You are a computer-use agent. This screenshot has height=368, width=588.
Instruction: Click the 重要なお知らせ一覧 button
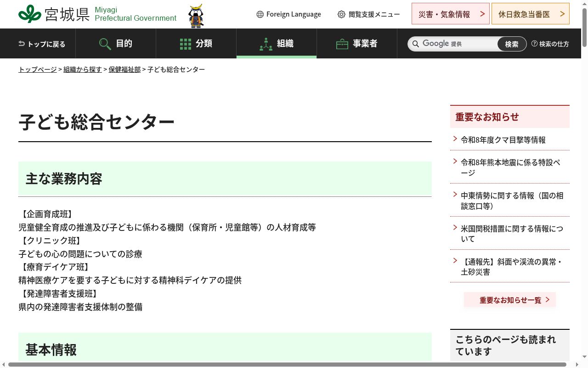[510, 300]
